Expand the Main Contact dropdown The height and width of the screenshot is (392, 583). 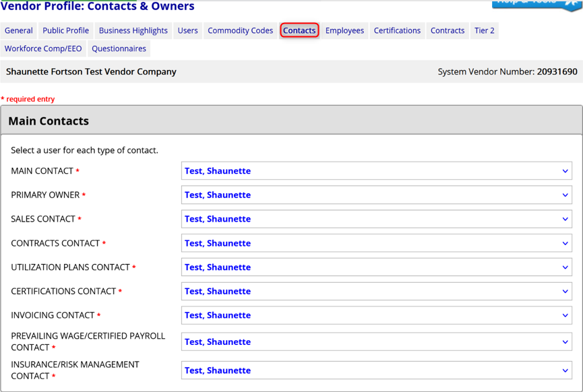376,171
